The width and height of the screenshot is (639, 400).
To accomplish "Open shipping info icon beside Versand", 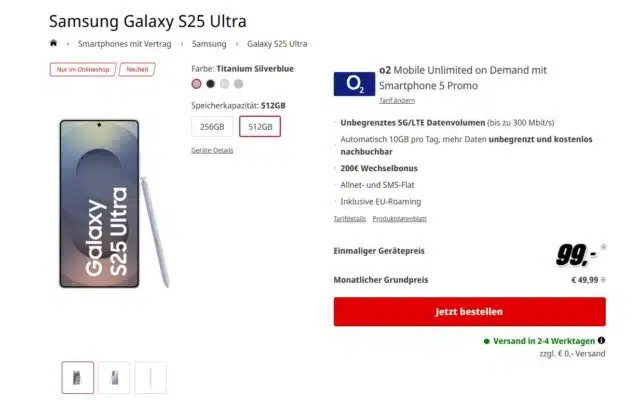I will point(601,341).
